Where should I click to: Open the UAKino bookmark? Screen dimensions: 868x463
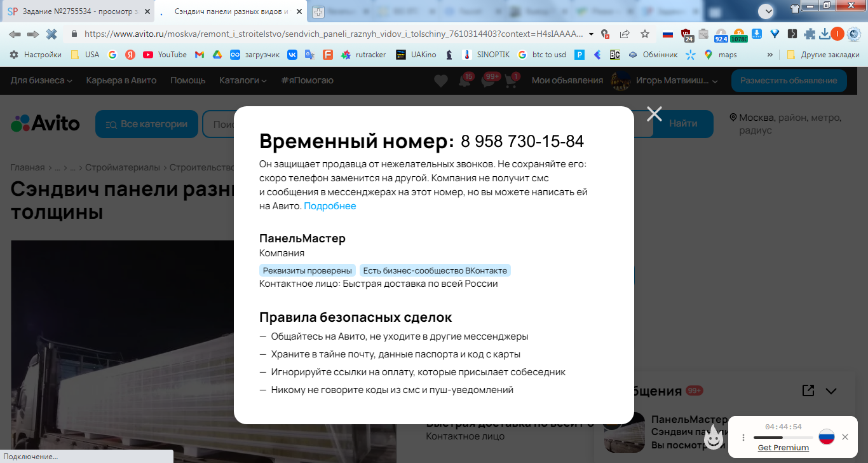(x=416, y=55)
